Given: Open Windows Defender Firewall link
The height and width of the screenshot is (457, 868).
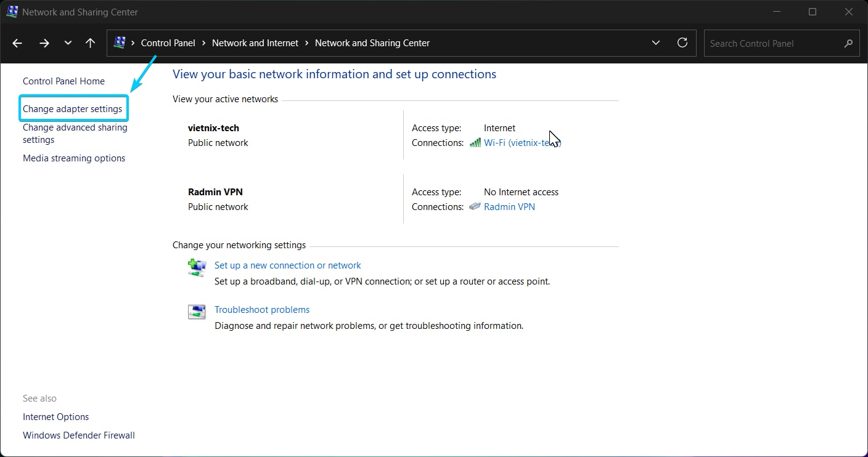Looking at the screenshot, I should pyautogui.click(x=79, y=435).
